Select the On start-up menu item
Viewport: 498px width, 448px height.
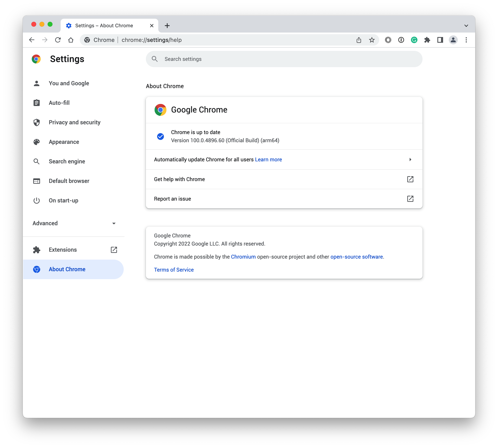point(63,200)
